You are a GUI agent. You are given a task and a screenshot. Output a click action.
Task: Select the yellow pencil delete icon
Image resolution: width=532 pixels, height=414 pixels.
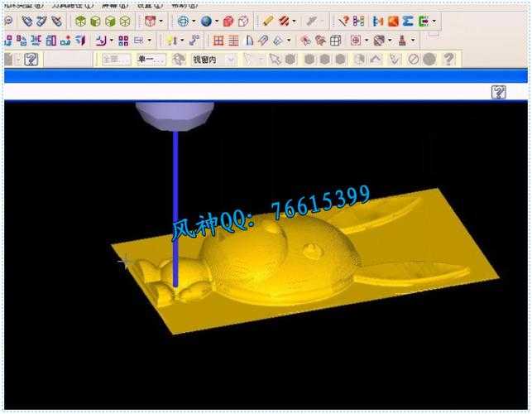tap(268, 21)
